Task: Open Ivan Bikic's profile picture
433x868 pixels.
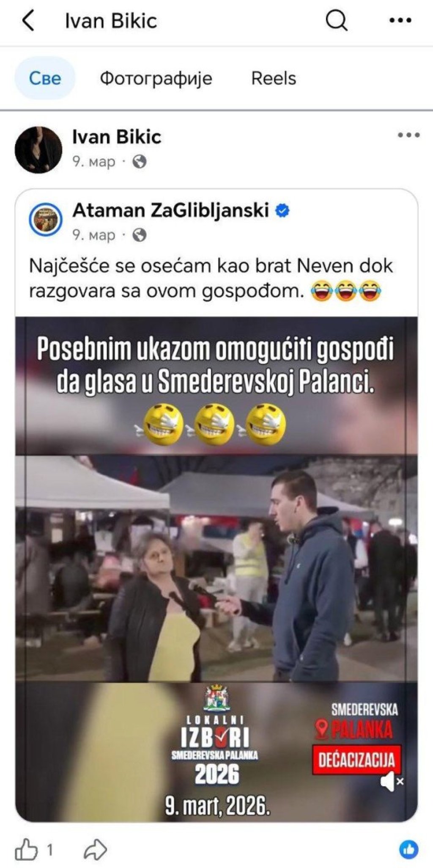Action: click(38, 150)
